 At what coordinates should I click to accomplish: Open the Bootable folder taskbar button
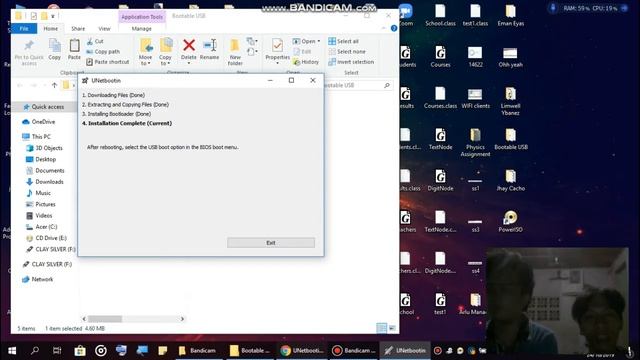tap(250, 351)
